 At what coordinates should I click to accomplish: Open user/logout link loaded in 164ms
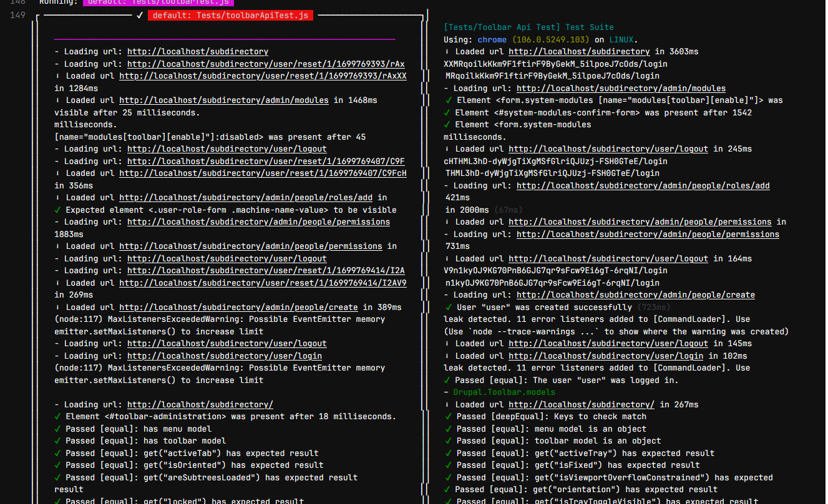click(x=608, y=259)
